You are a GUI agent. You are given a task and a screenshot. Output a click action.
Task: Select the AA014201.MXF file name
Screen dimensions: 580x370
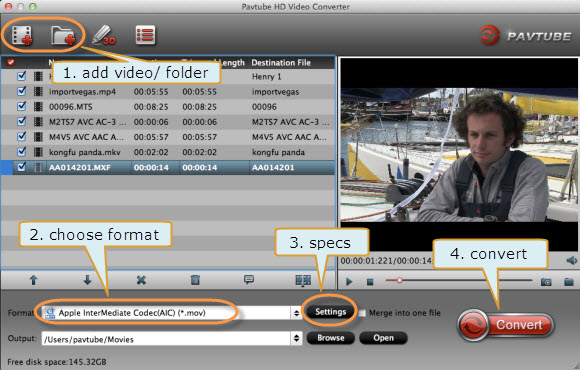coord(80,168)
